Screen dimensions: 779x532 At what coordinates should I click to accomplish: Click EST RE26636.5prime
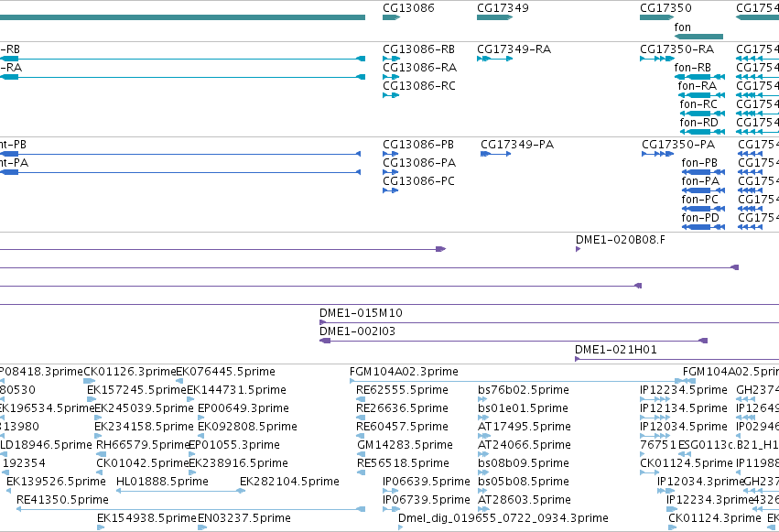402,408
